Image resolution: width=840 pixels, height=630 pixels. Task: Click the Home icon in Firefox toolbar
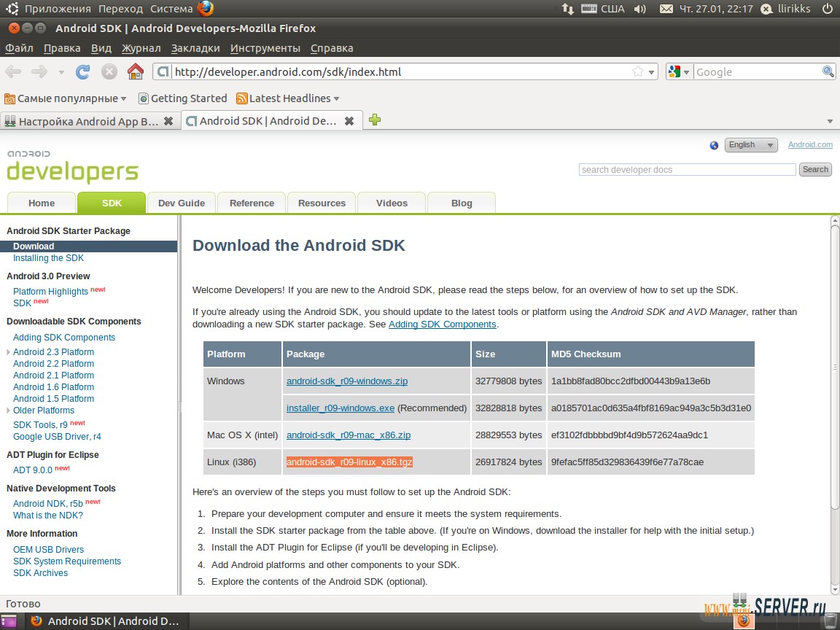[x=135, y=71]
